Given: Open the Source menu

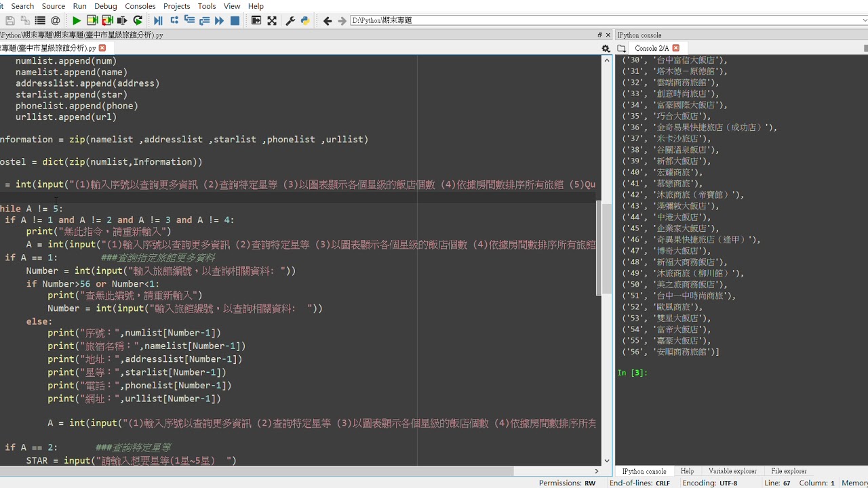Looking at the screenshot, I should pyautogui.click(x=54, y=6).
